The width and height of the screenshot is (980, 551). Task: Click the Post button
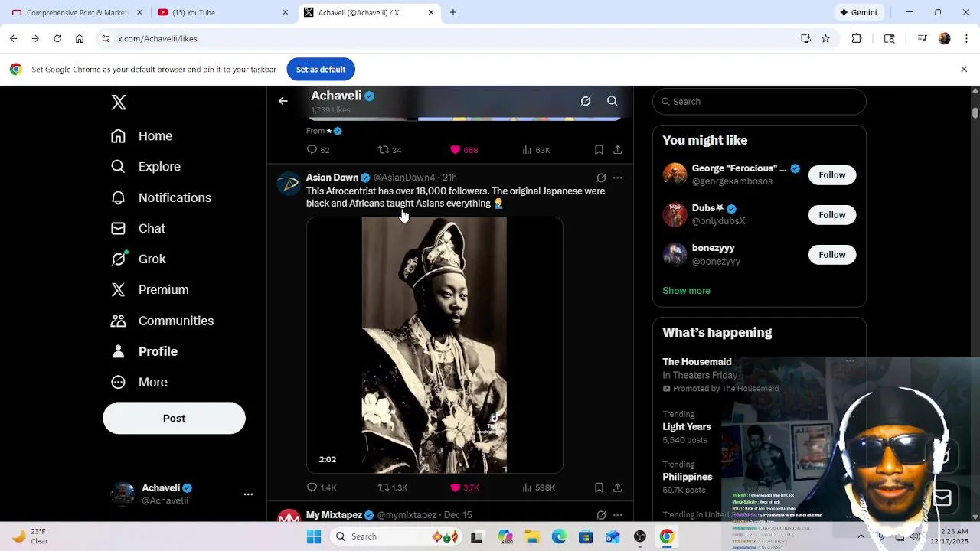tap(174, 419)
